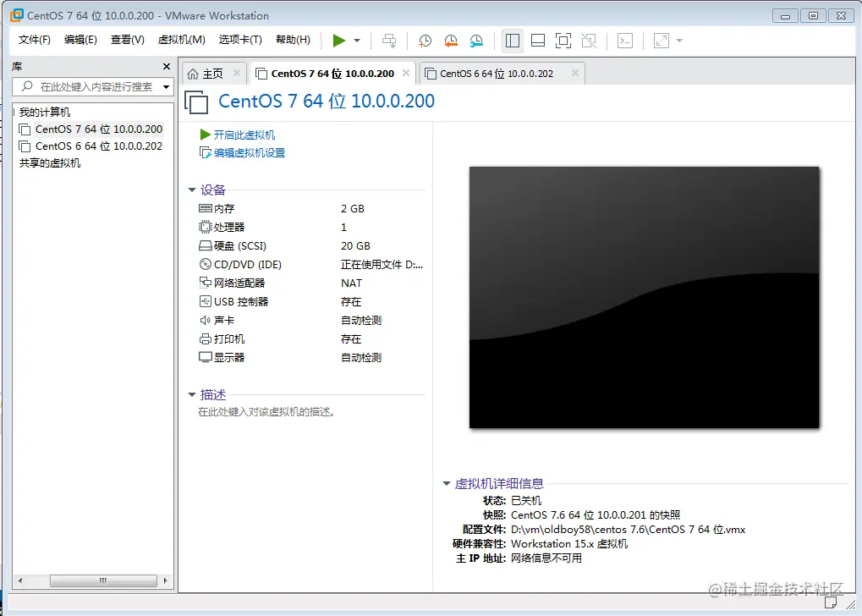Open the 选项卡(T) menu
Image resolution: width=862 pixels, height=616 pixels.
click(x=240, y=40)
